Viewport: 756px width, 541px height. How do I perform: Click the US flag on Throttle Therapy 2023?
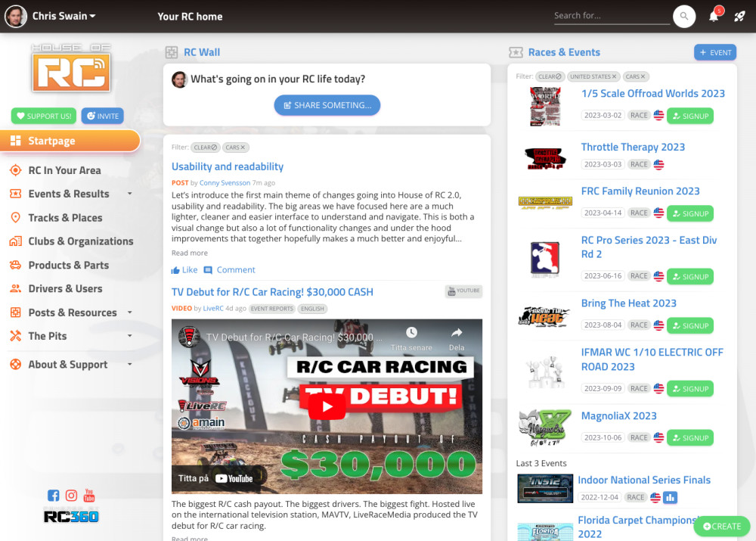[658, 164]
